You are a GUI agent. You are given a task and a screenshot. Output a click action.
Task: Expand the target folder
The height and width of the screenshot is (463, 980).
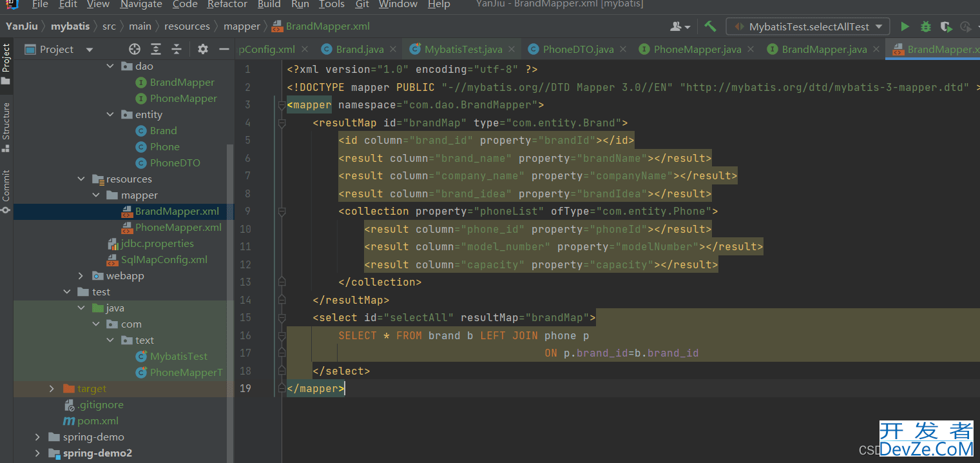(52, 388)
